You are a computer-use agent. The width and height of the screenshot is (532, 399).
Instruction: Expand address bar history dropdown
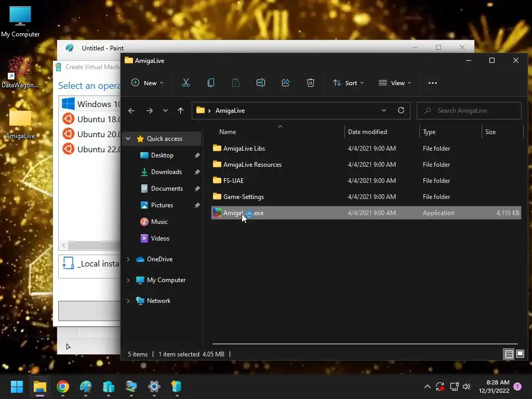pyautogui.click(x=384, y=110)
